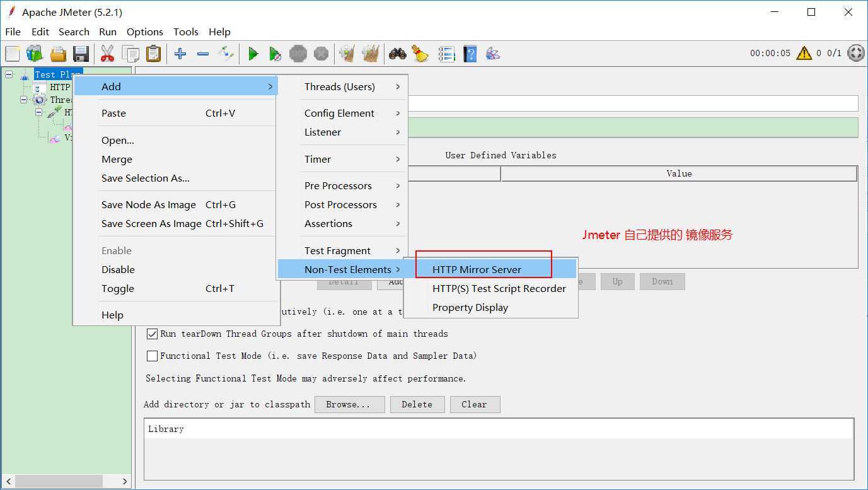
Task: Collapse the HTTP sampler node under Thread Group
Action: coord(39,112)
